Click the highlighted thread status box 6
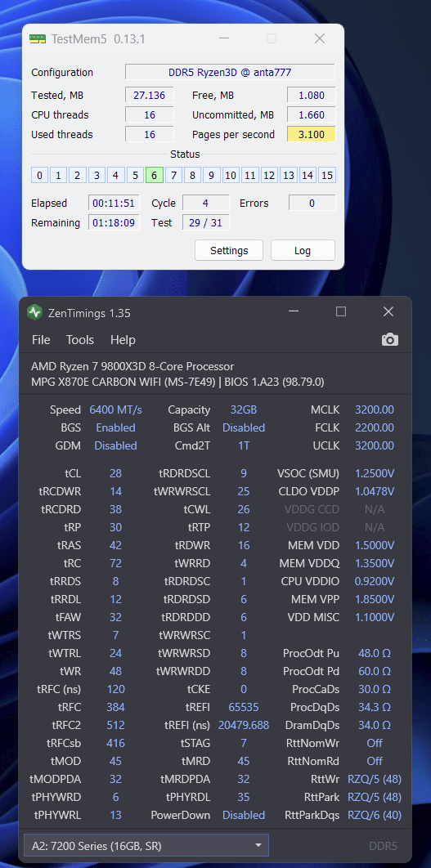431x868 pixels. click(154, 176)
